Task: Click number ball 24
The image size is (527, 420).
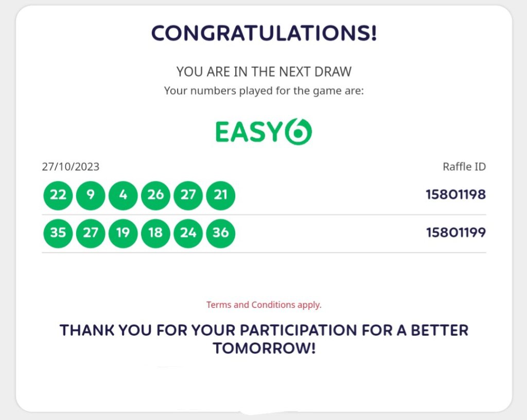Action: pos(188,233)
